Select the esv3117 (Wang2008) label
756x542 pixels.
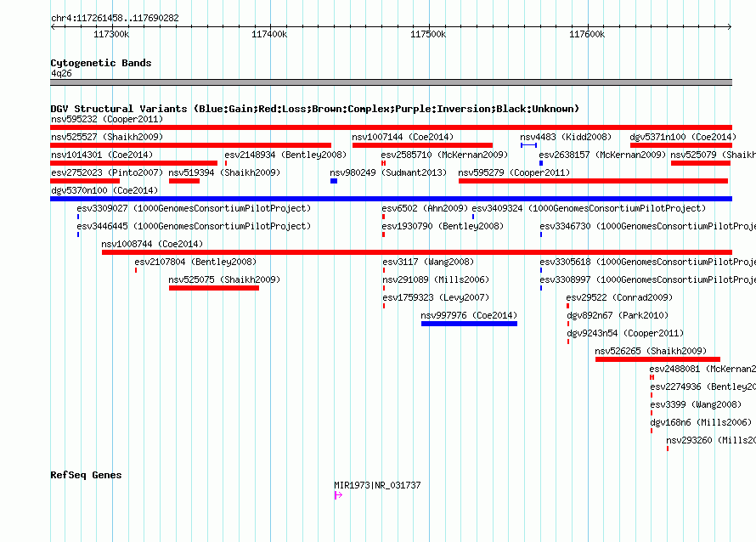click(x=428, y=262)
